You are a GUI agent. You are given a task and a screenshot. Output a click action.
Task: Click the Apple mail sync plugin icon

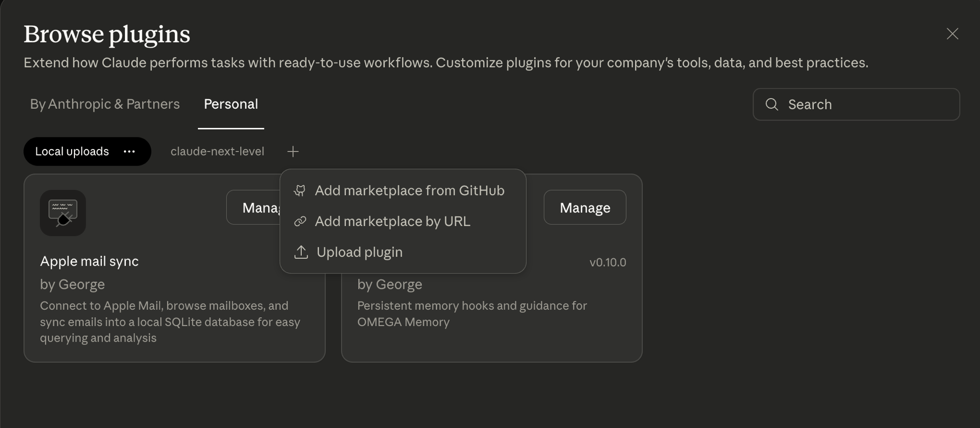[63, 213]
